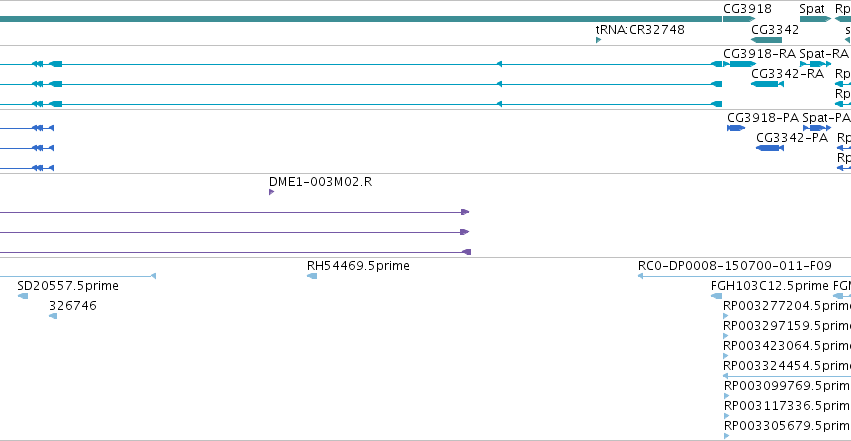Select the RC0-DP0008-150700-011-F09 feature line
The height and width of the screenshot is (441, 851).
coord(744,276)
